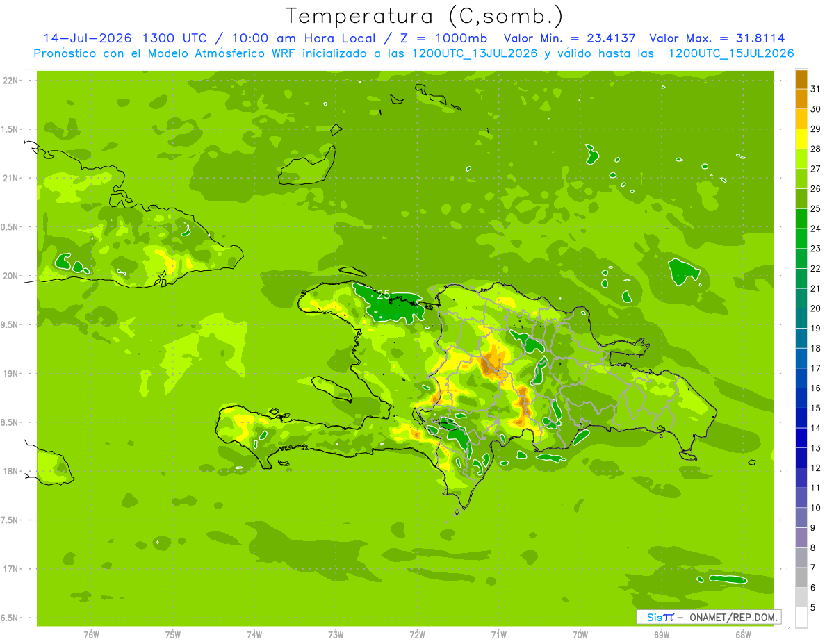
Task: Click the color bar value '9'
Action: [x=813, y=528]
